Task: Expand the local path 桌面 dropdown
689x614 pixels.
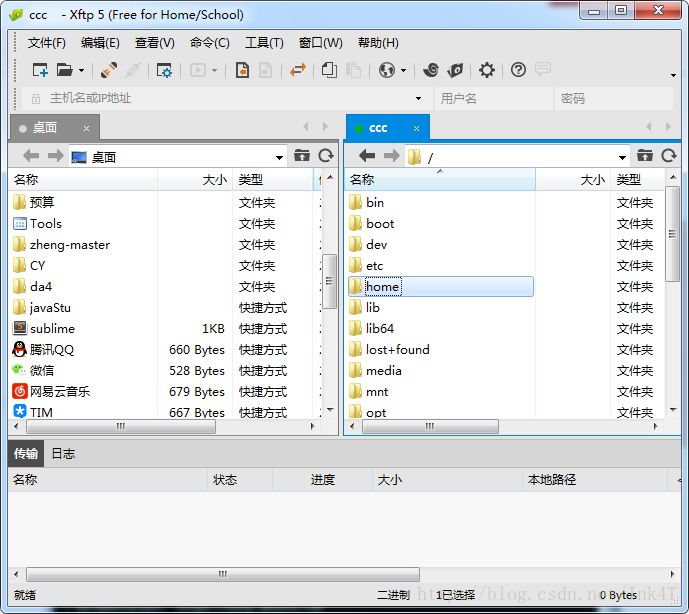Action: (x=280, y=157)
